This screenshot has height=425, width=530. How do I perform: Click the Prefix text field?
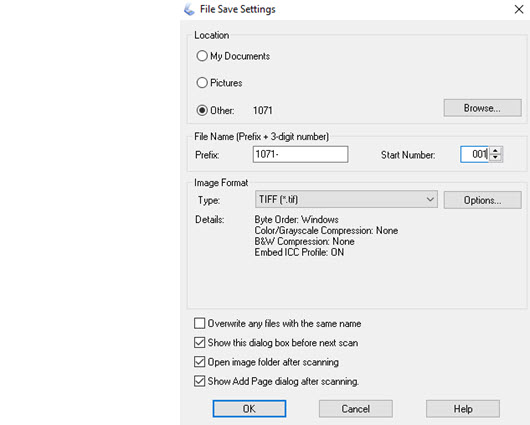click(300, 155)
